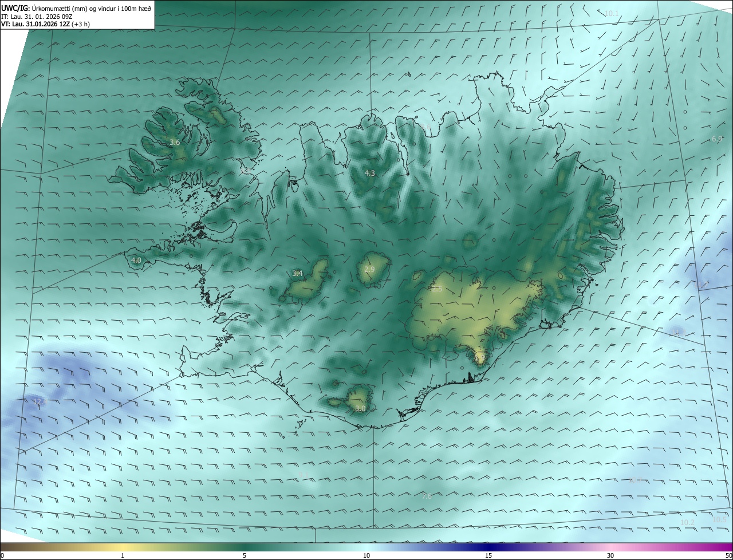
Task: Click the 7.6 value in the southern ocean
Action: tap(427, 496)
